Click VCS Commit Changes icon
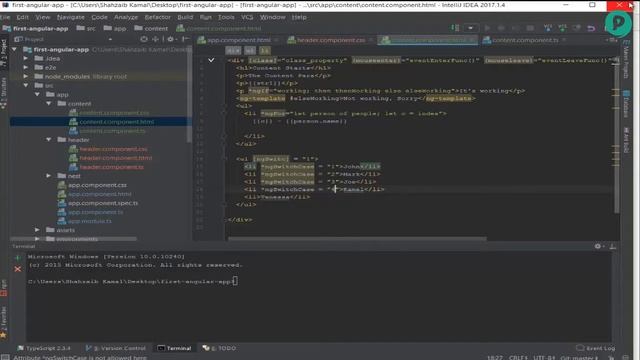Screen dimensions: 640x360 pos(562,28)
